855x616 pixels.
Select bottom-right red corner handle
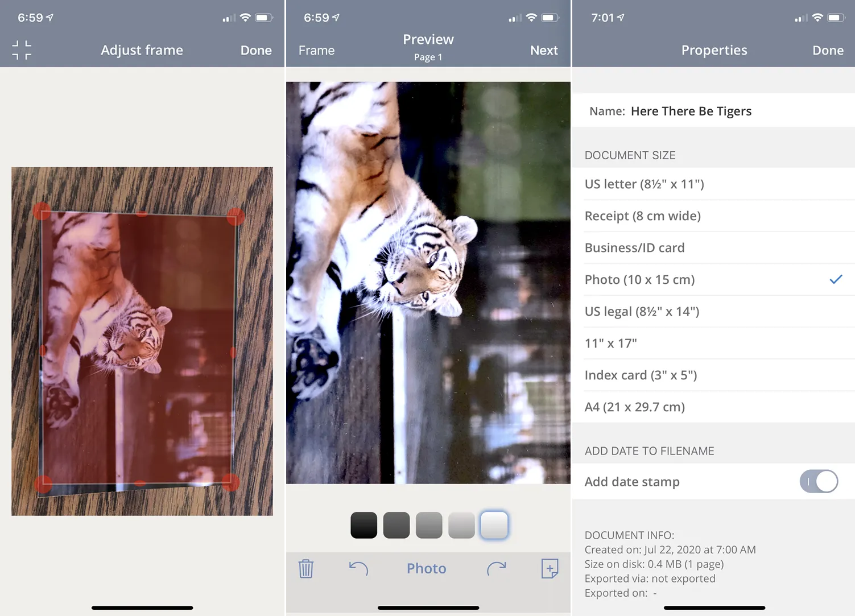tap(230, 482)
